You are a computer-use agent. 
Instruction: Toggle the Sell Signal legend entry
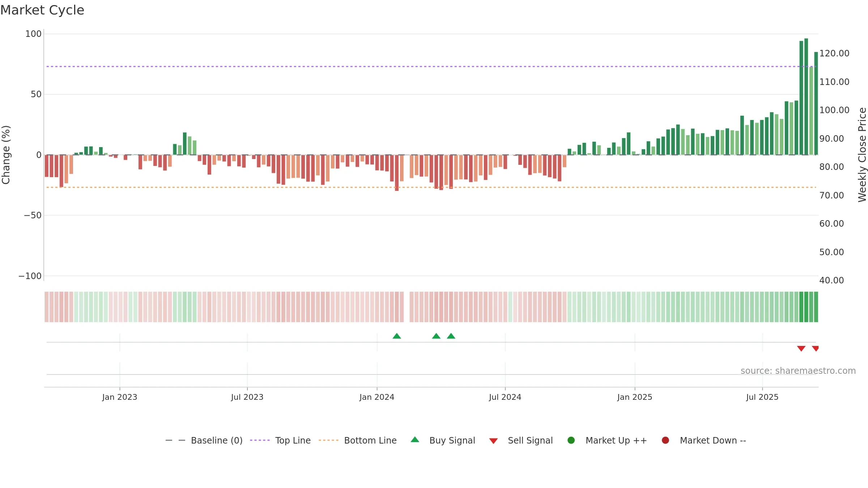pyautogui.click(x=521, y=440)
